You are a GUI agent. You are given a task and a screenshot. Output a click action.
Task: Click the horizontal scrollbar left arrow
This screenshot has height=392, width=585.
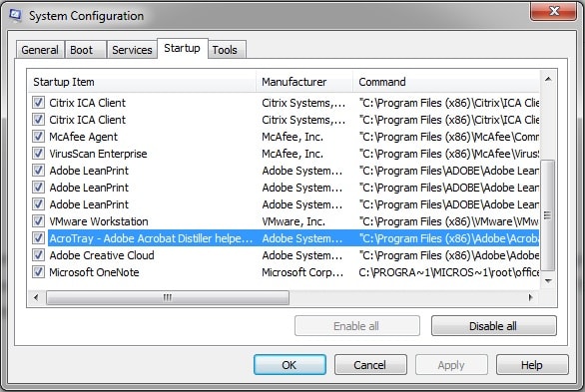tap(36, 297)
